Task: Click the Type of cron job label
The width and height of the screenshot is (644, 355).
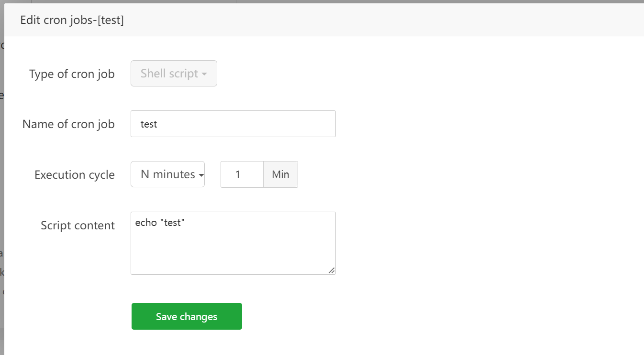Action: [x=72, y=74]
